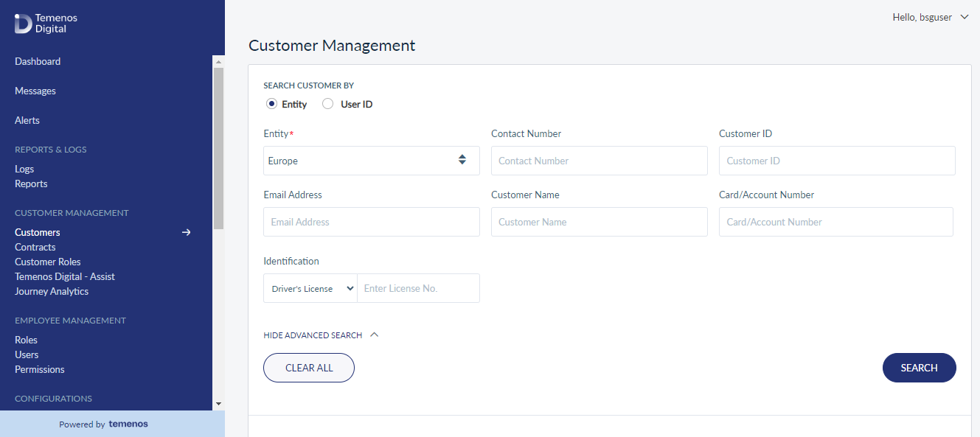The width and height of the screenshot is (980, 437).
Task: Select the Entity radio button
Action: [271, 104]
